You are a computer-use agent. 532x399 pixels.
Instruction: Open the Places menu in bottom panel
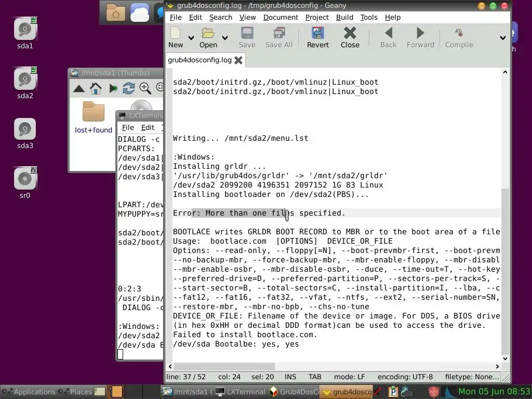75,392
